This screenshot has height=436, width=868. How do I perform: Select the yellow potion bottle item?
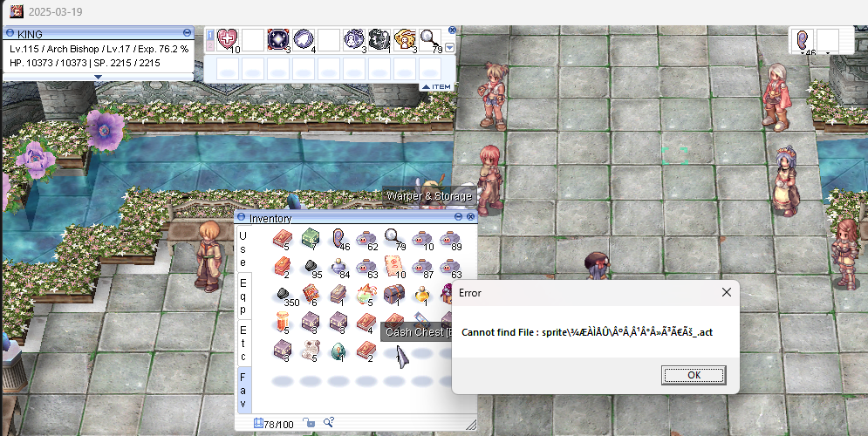coord(422,295)
